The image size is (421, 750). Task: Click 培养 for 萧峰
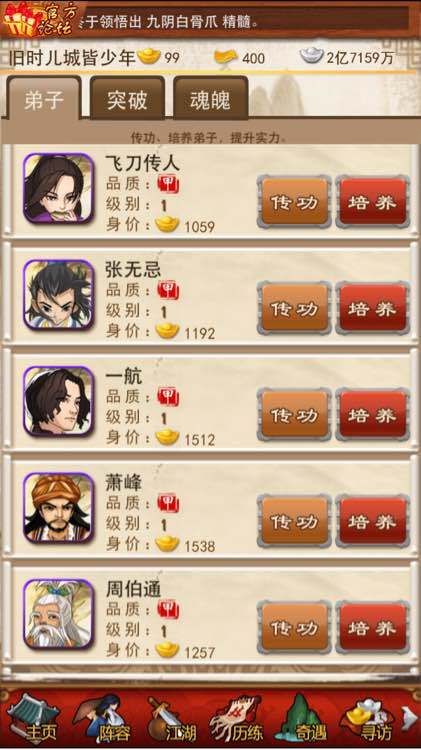click(372, 521)
